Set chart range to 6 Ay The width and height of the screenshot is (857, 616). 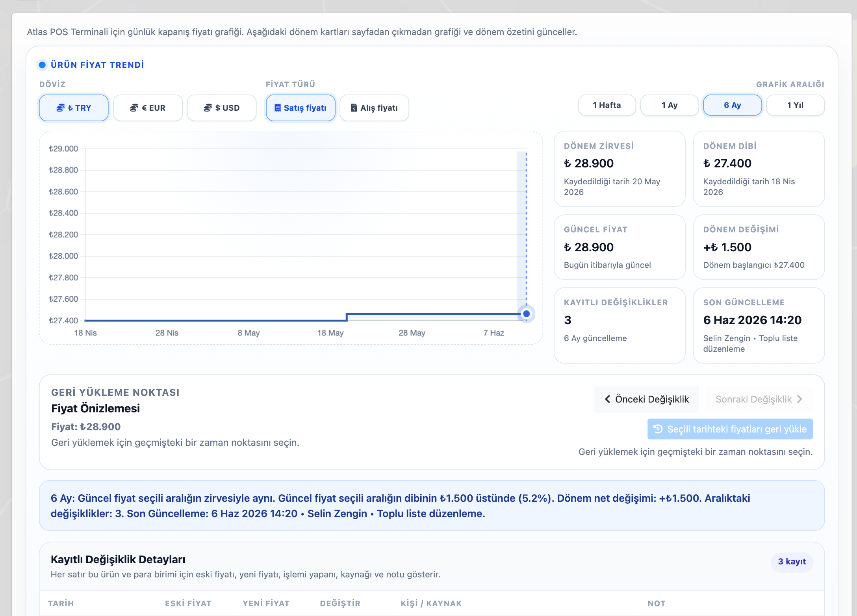[x=733, y=105]
